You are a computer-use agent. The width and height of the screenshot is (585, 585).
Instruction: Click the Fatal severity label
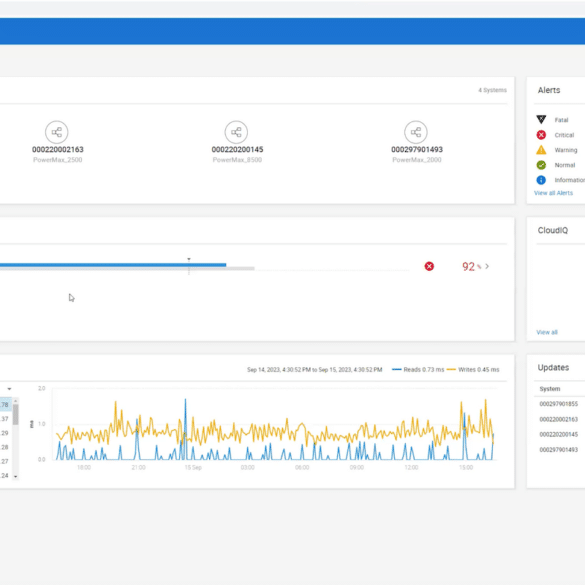[561, 120]
